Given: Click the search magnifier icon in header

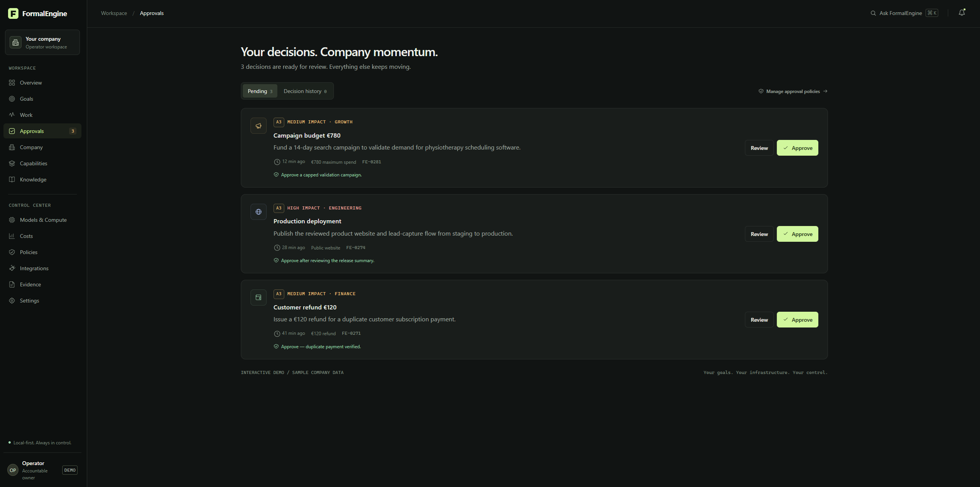Looking at the screenshot, I should point(873,13).
